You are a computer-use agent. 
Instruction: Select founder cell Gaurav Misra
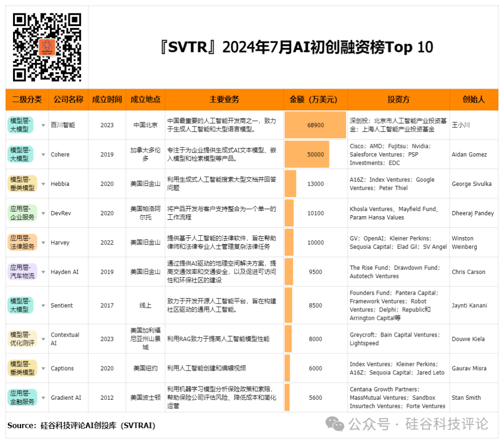(x=474, y=368)
